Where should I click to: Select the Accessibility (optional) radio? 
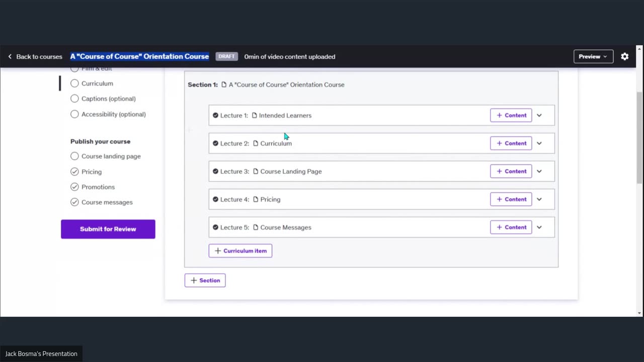74,114
